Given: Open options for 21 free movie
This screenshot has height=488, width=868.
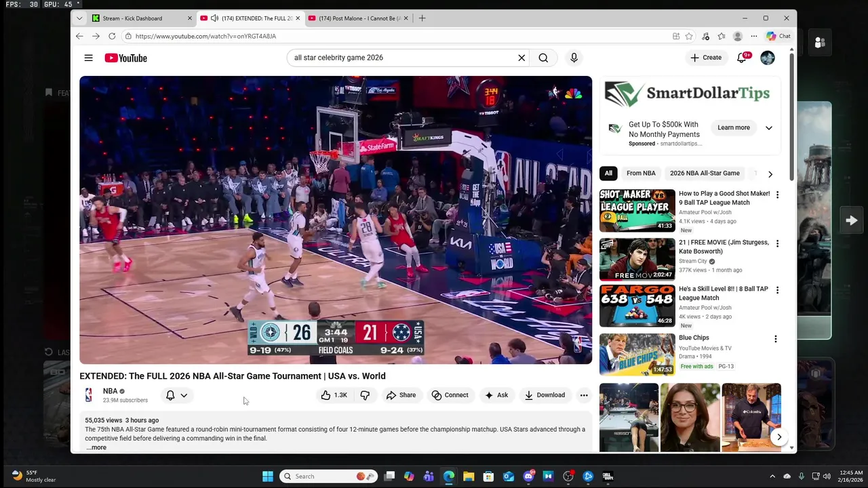Looking at the screenshot, I should [777, 243].
